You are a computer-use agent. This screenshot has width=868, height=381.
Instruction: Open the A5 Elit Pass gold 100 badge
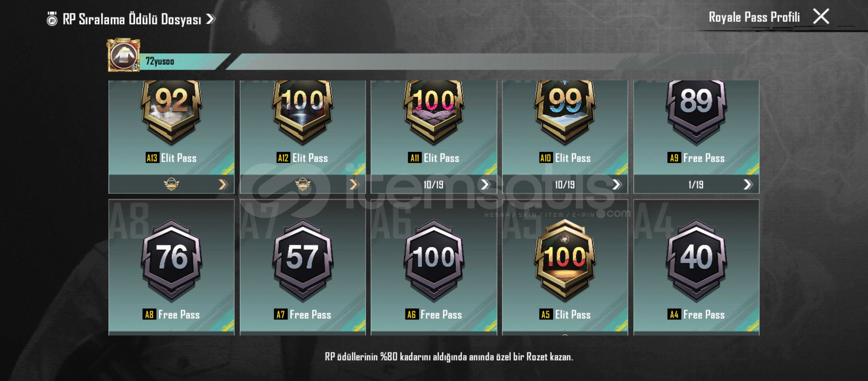coord(565,260)
